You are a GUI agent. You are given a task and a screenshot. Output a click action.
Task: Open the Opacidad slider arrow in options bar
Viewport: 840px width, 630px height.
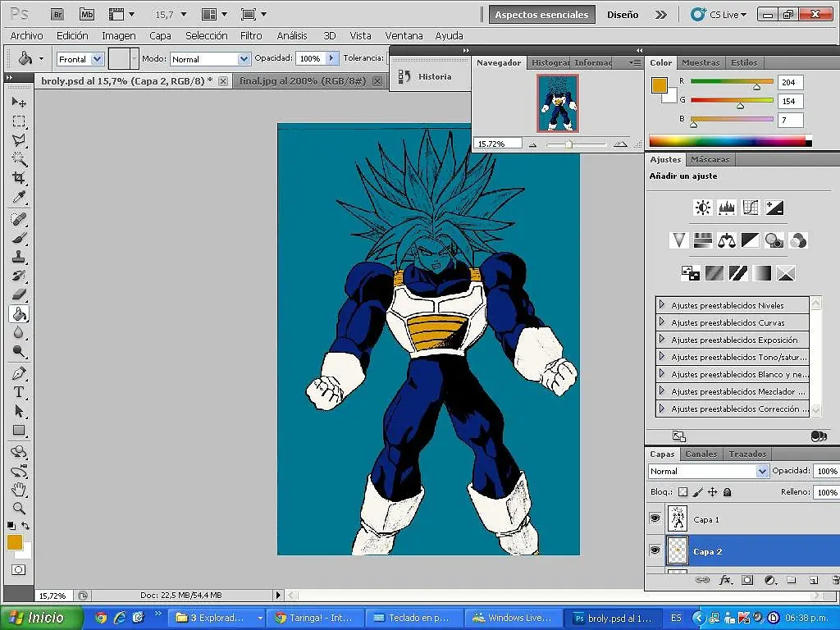click(332, 58)
